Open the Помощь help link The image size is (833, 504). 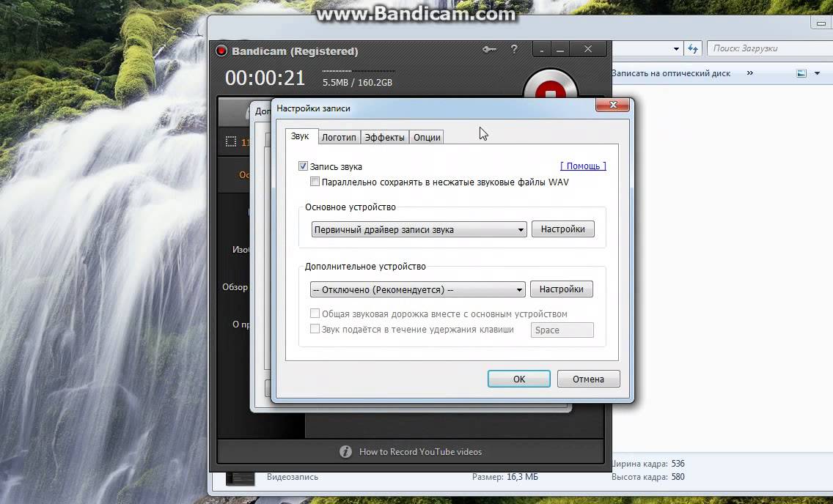583,166
